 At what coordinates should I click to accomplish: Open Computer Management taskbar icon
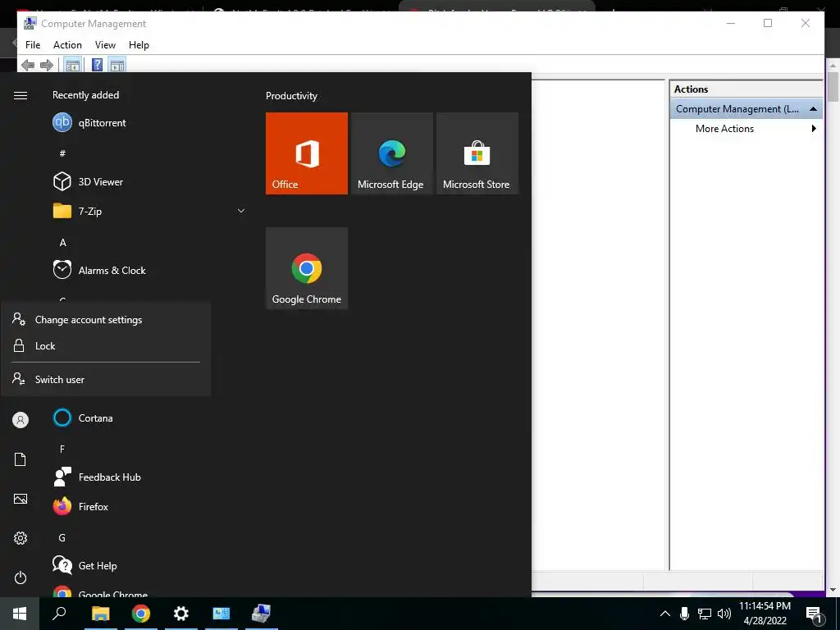pyautogui.click(x=262, y=614)
